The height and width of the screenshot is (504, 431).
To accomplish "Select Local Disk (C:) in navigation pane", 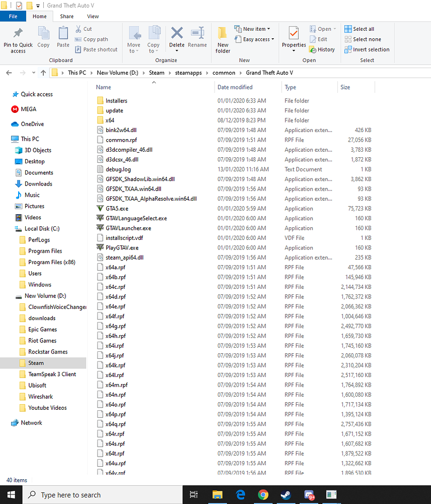I will [37, 228].
